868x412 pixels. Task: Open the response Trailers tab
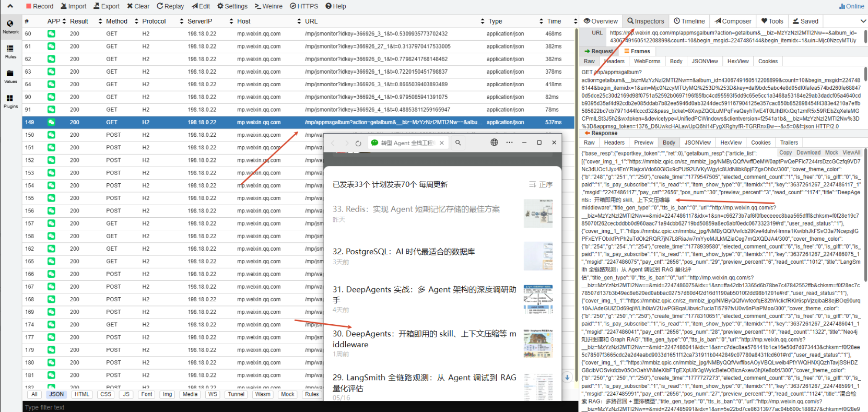pyautogui.click(x=789, y=143)
